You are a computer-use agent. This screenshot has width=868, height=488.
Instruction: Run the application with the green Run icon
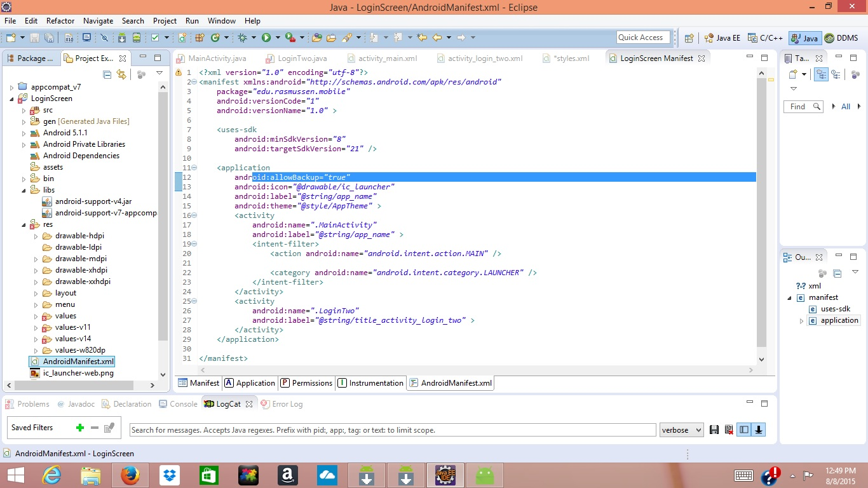(x=266, y=36)
